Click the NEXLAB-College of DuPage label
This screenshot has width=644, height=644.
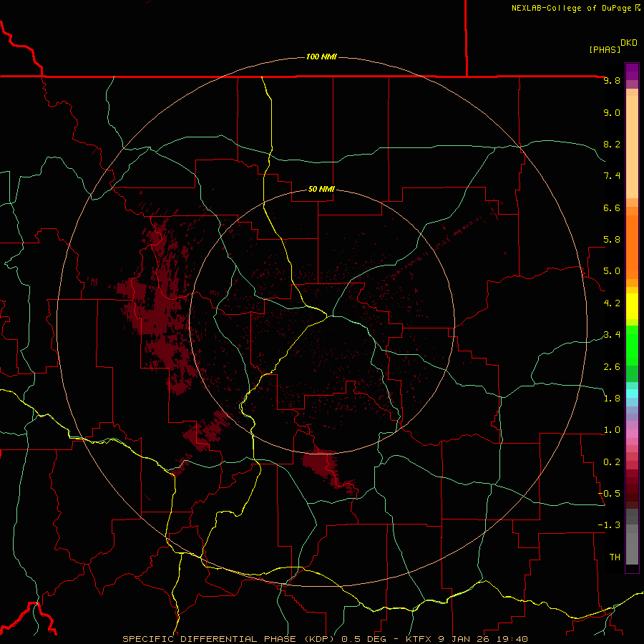click(x=575, y=8)
